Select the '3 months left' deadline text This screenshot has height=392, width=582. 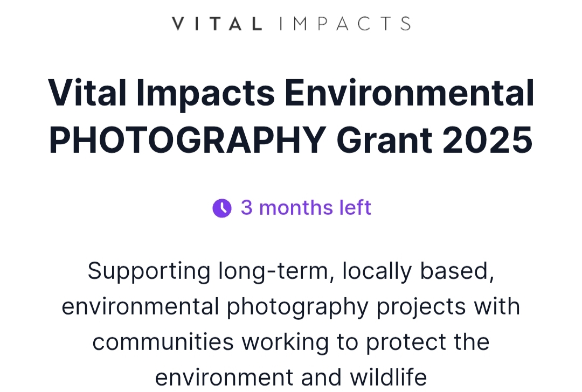[306, 207]
